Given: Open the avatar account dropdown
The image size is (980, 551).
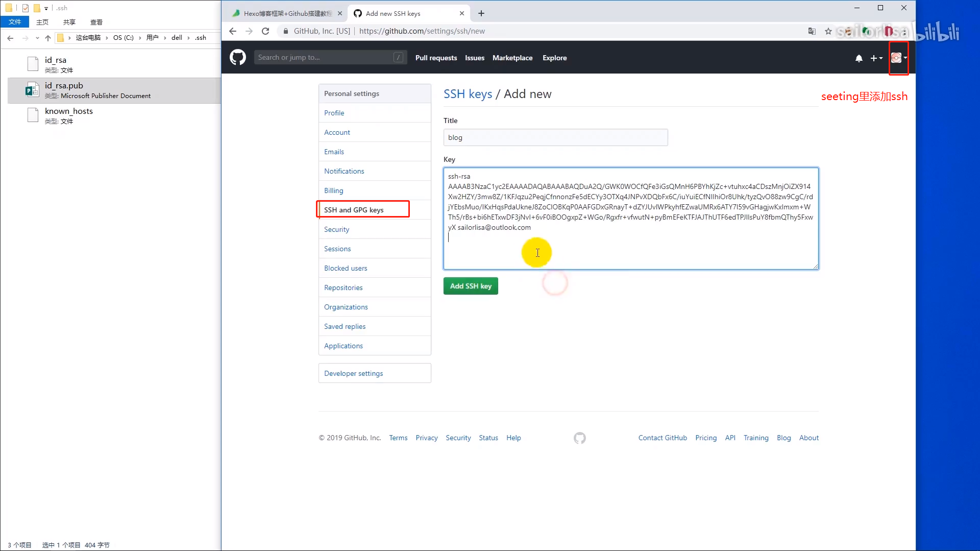Looking at the screenshot, I should point(898,58).
